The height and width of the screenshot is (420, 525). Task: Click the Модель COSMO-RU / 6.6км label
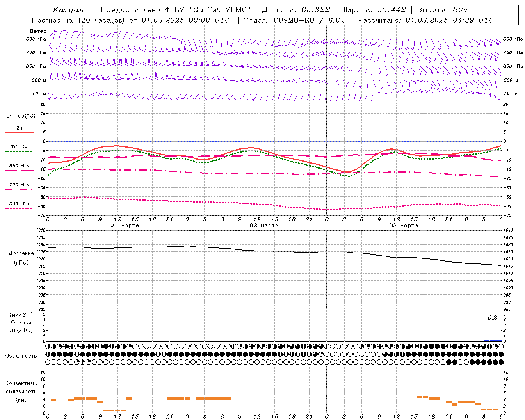pos(296,20)
